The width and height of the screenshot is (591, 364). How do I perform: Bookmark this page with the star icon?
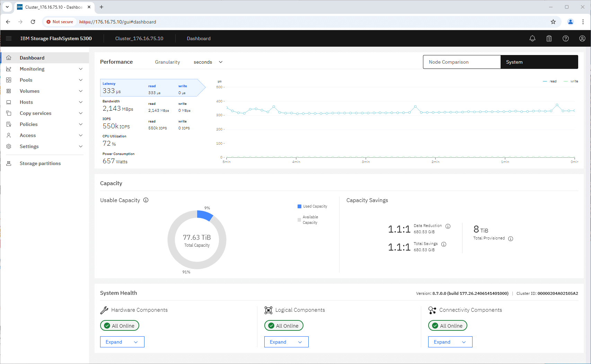[x=553, y=22]
